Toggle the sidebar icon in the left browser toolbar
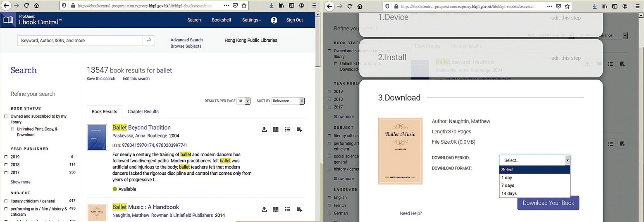 (x=292, y=6)
